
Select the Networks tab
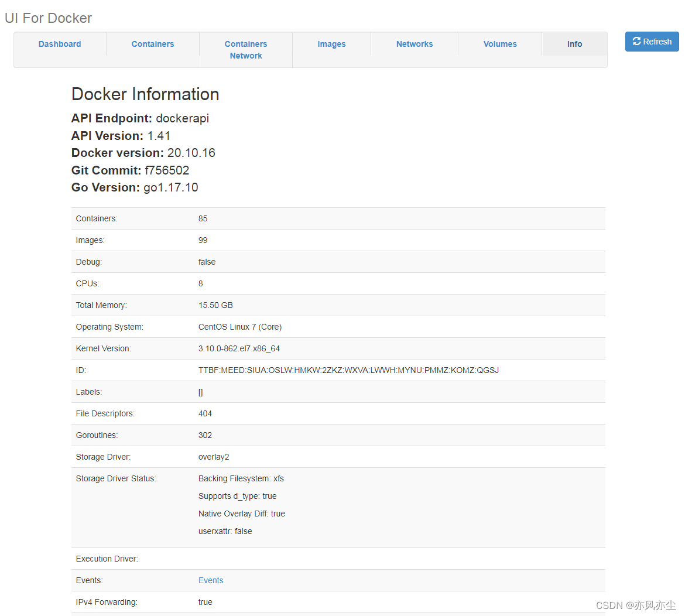(x=415, y=44)
